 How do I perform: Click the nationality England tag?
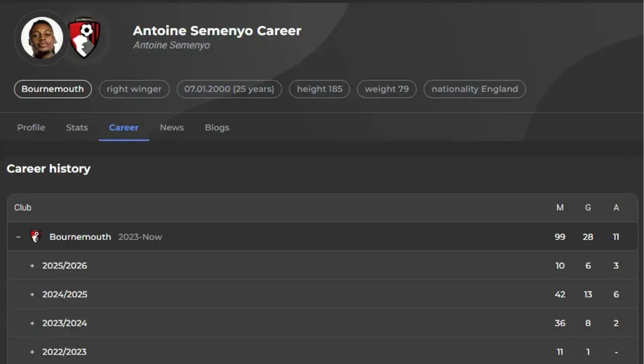475,89
